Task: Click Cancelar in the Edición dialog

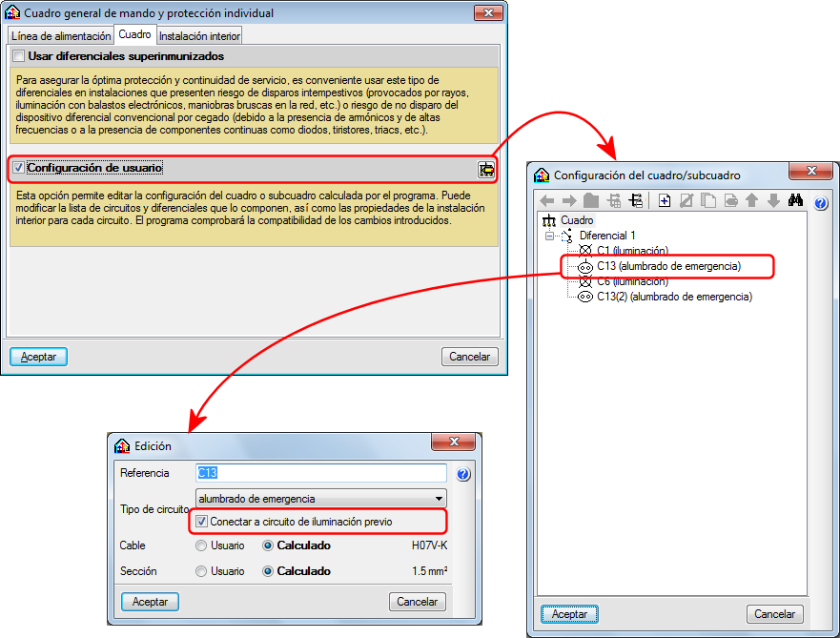Action: pos(418,602)
